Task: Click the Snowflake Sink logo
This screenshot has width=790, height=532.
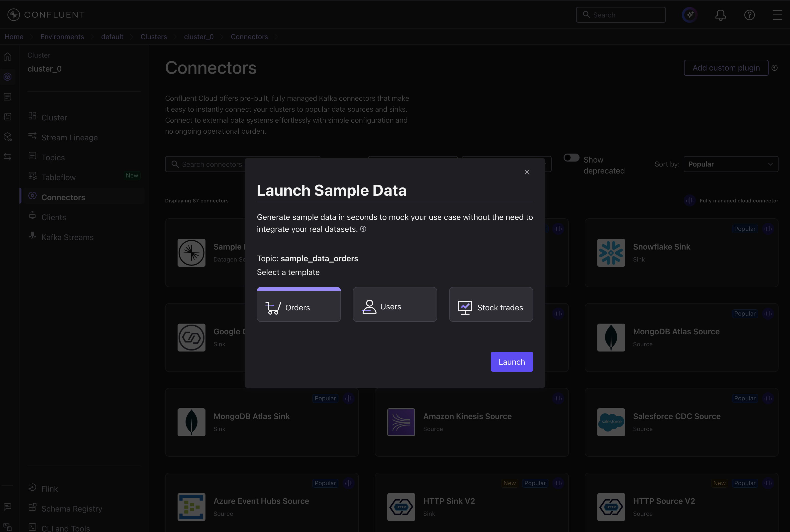Action: (611, 253)
